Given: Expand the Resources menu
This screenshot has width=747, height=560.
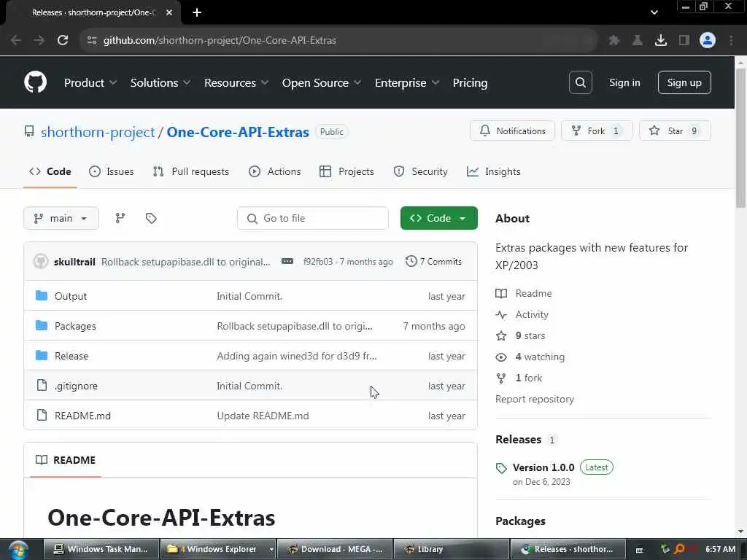Looking at the screenshot, I should (236, 83).
